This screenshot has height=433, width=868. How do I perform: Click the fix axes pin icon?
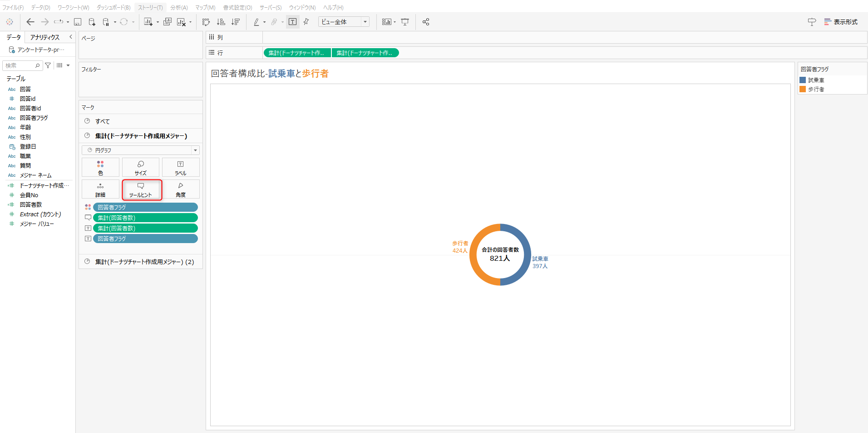click(306, 22)
